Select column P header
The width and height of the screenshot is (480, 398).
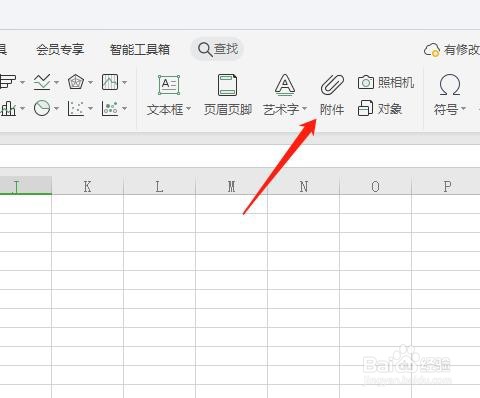coord(446,186)
